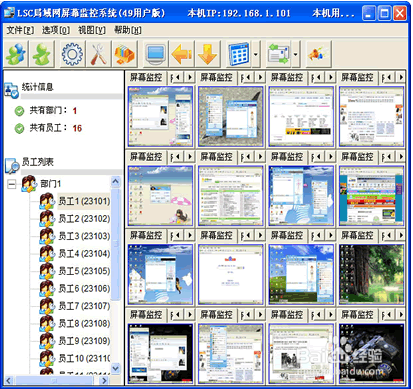Click the employee list scroll-down arrow
Viewport: 413px width, 389px height.
point(115,368)
